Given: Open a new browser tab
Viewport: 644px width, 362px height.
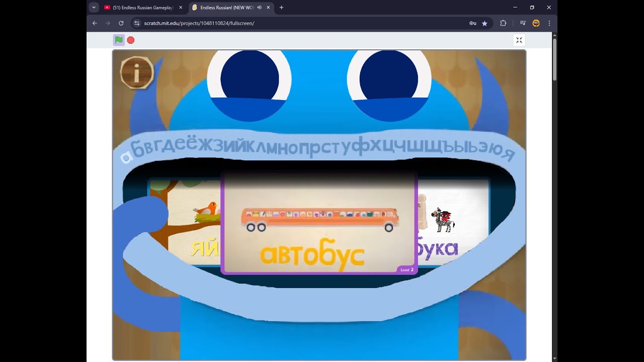Looking at the screenshot, I should [281, 8].
